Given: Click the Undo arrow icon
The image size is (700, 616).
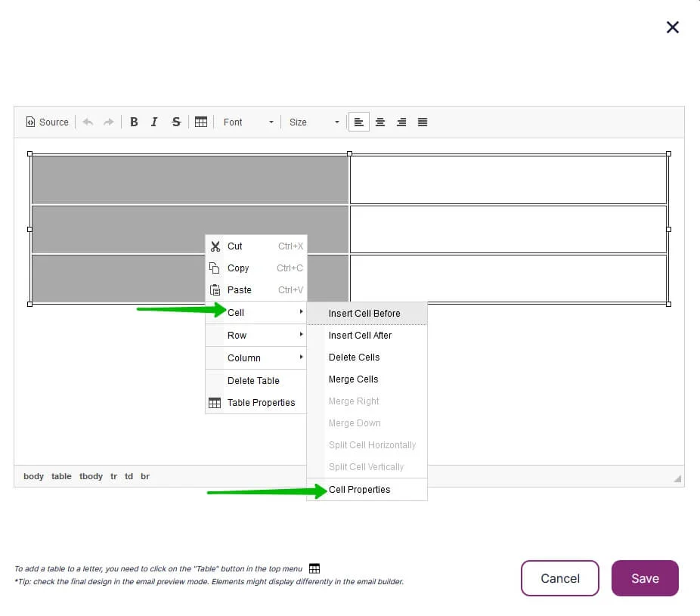Looking at the screenshot, I should [88, 122].
